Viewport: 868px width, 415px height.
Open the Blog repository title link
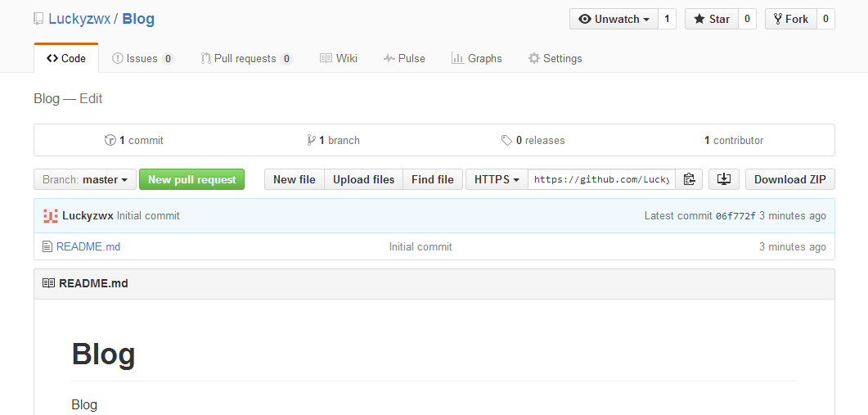138,19
